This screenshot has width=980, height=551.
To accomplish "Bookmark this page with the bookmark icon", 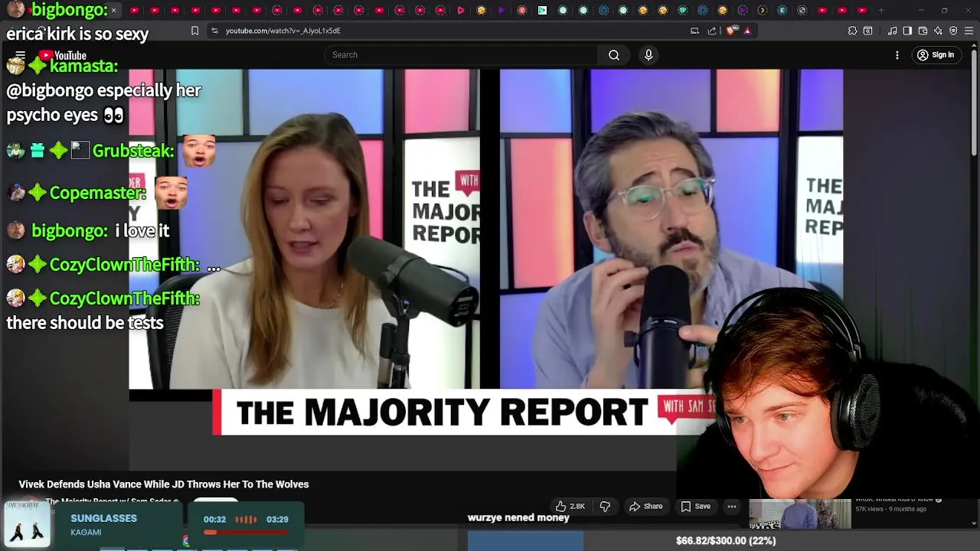I will click(x=194, y=31).
